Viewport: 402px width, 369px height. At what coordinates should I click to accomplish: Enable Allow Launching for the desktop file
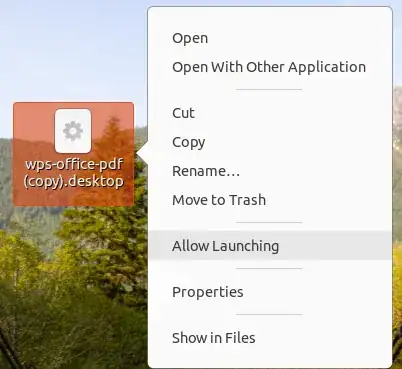tap(270, 246)
